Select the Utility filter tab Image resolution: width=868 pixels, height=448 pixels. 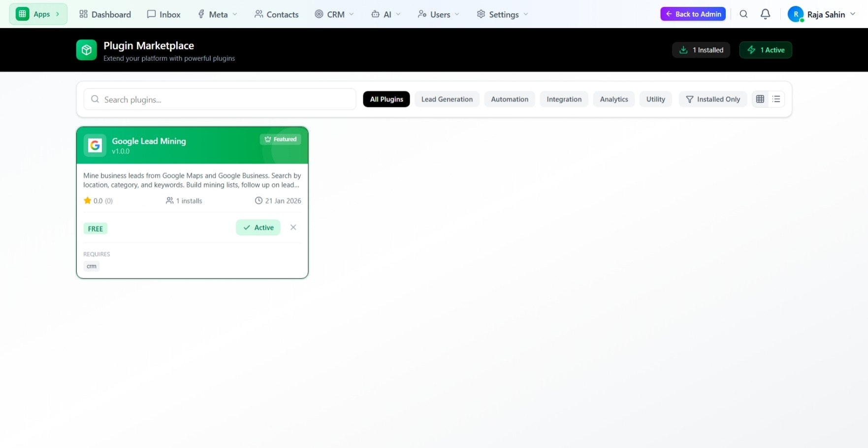tap(656, 99)
